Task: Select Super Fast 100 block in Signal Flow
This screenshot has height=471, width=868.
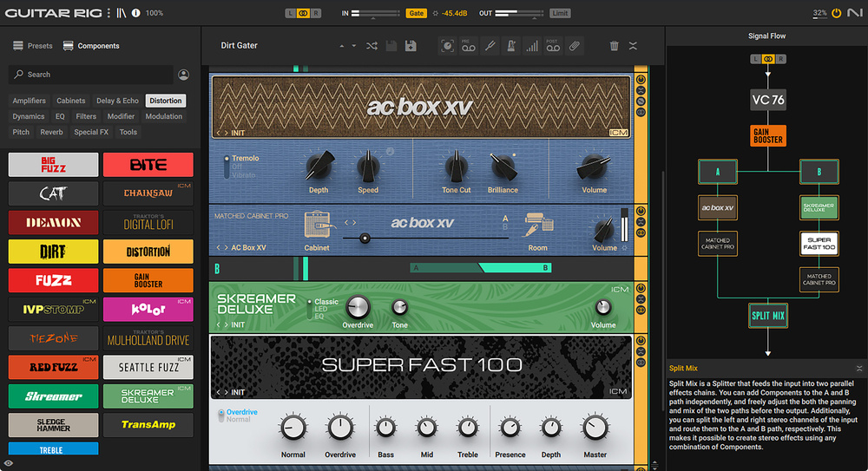Action: tap(819, 244)
